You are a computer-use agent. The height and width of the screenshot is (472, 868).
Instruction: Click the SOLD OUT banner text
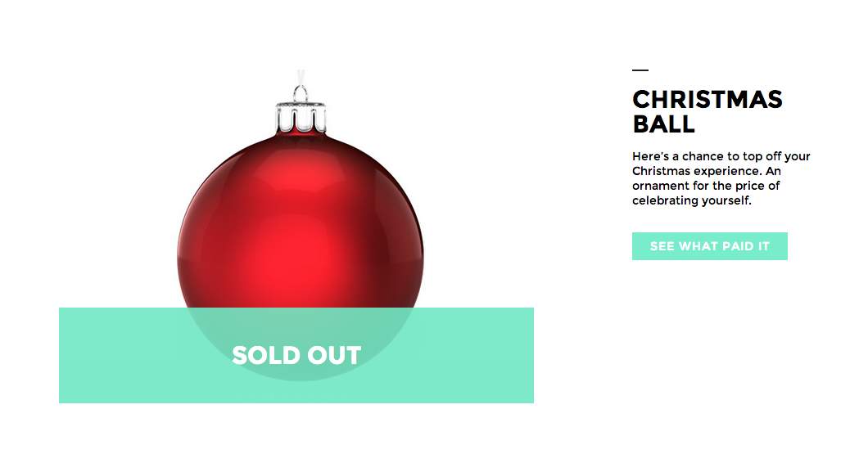[296, 355]
